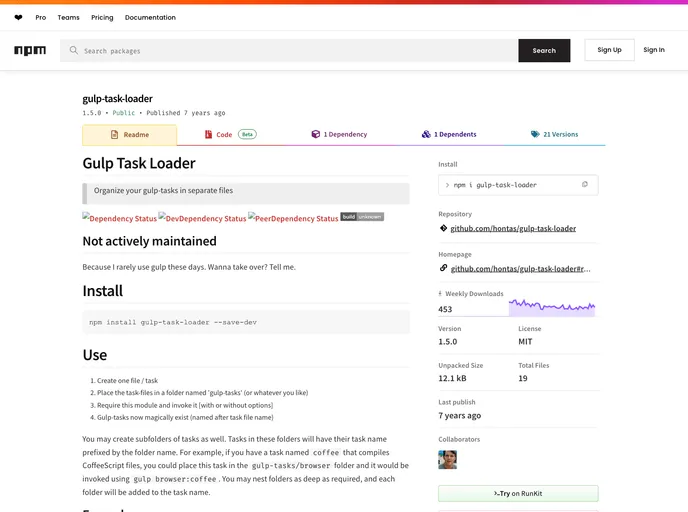Click the Use heading in readme
The height and width of the screenshot is (512, 688).
click(95, 354)
